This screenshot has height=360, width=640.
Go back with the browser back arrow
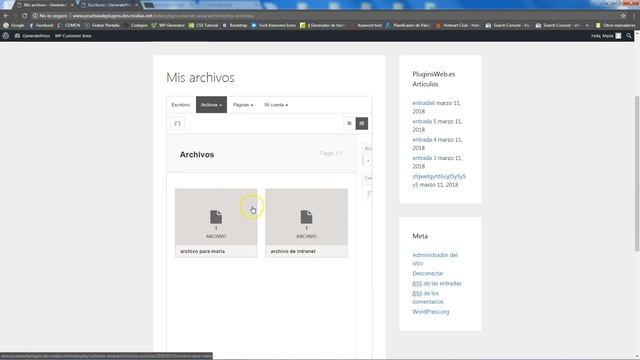tap(6, 16)
